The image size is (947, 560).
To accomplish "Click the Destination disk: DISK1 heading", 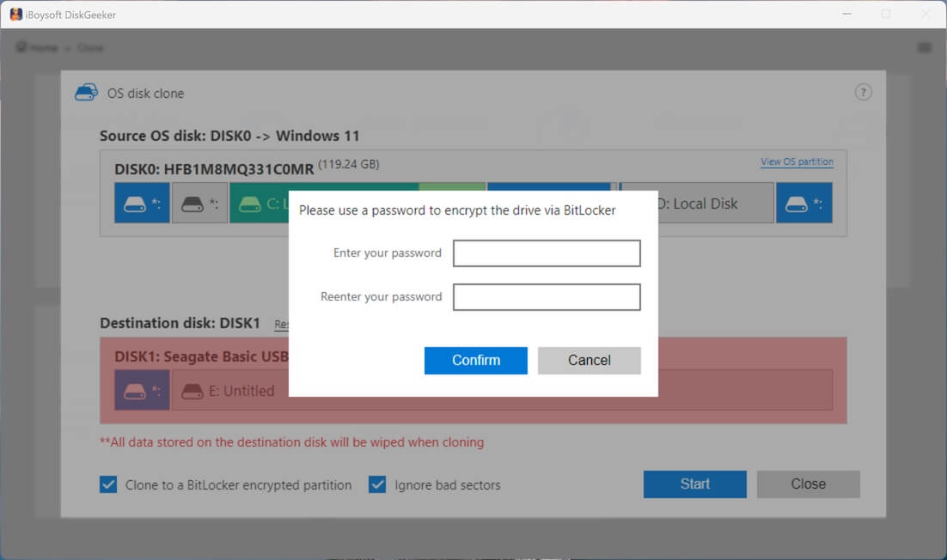I will pyautogui.click(x=180, y=323).
